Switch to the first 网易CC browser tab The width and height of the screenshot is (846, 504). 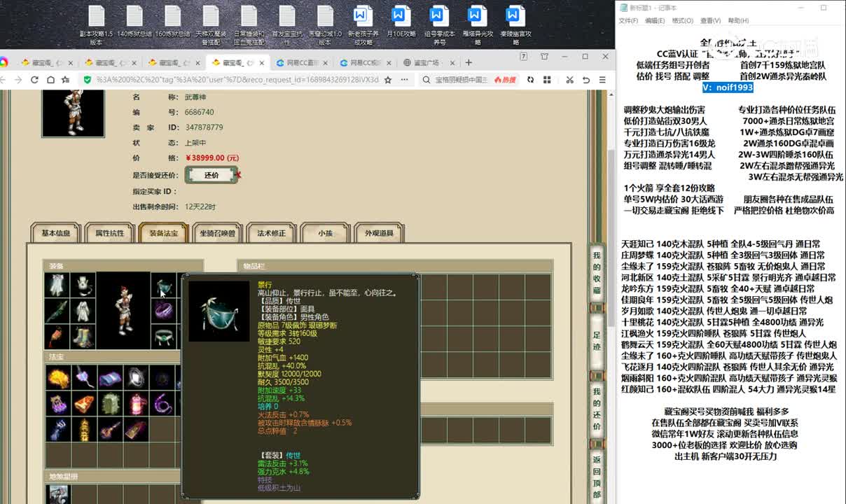coord(302,62)
